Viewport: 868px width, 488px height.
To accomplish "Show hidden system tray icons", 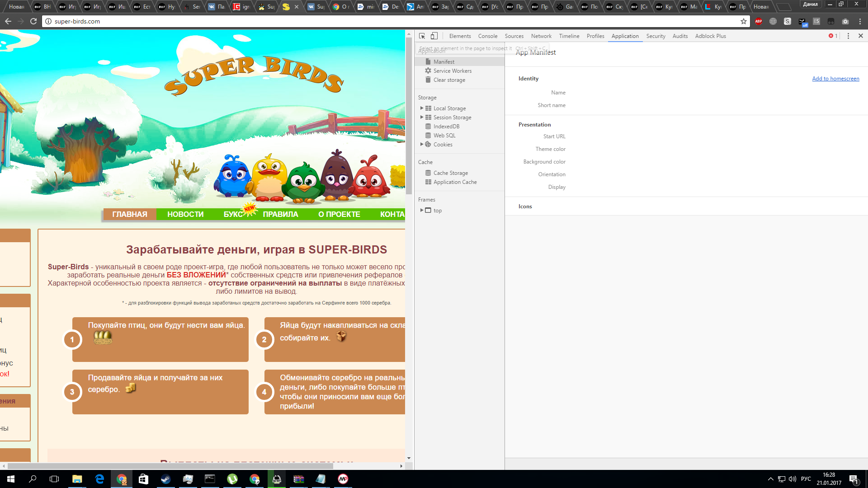I will 771,479.
